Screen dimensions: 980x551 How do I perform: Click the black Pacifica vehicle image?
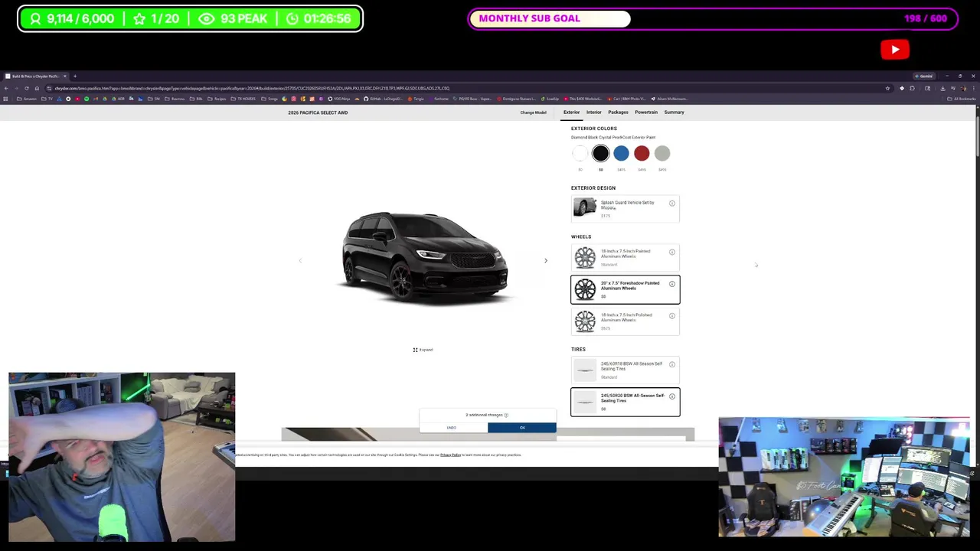pyautogui.click(x=425, y=259)
